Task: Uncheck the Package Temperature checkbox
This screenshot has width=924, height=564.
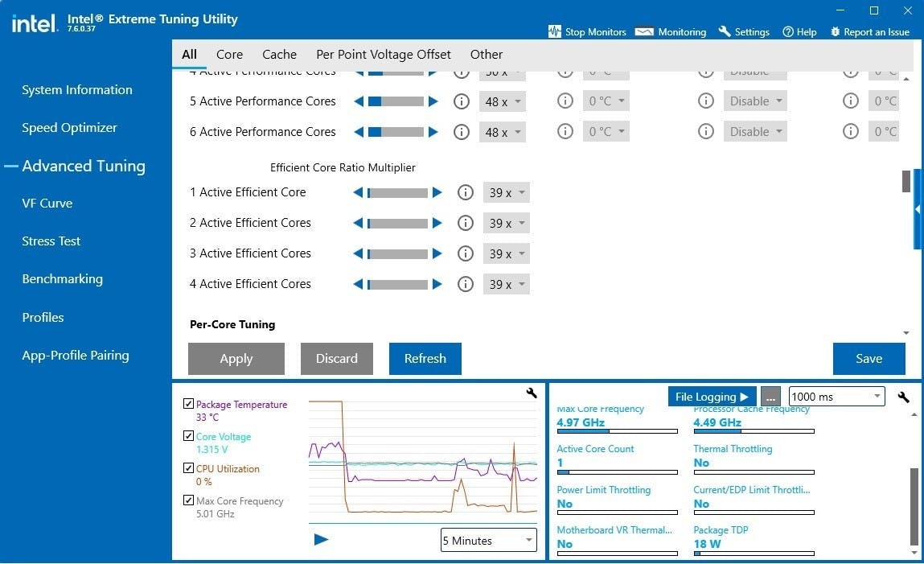Action: coord(188,404)
